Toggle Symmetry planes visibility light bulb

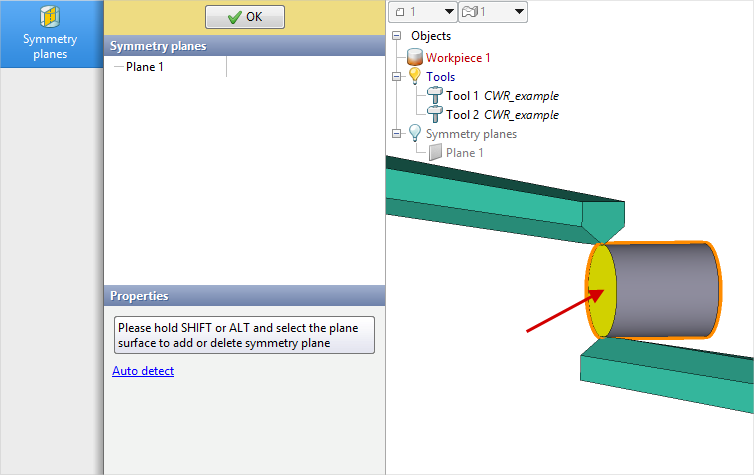click(415, 134)
